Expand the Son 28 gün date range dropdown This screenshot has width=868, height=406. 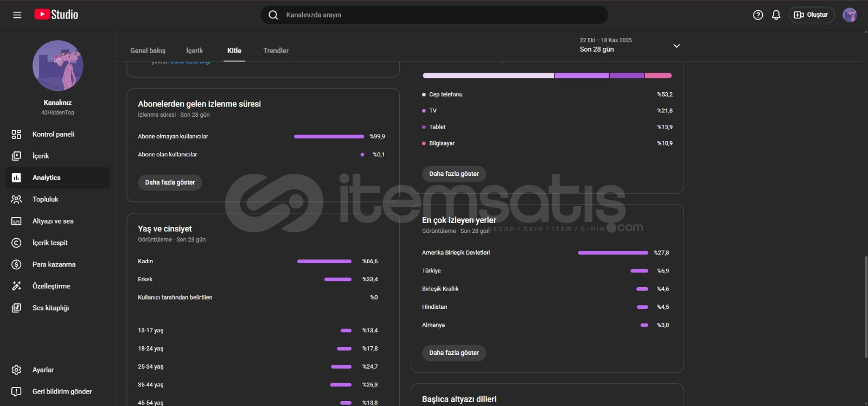[676, 46]
